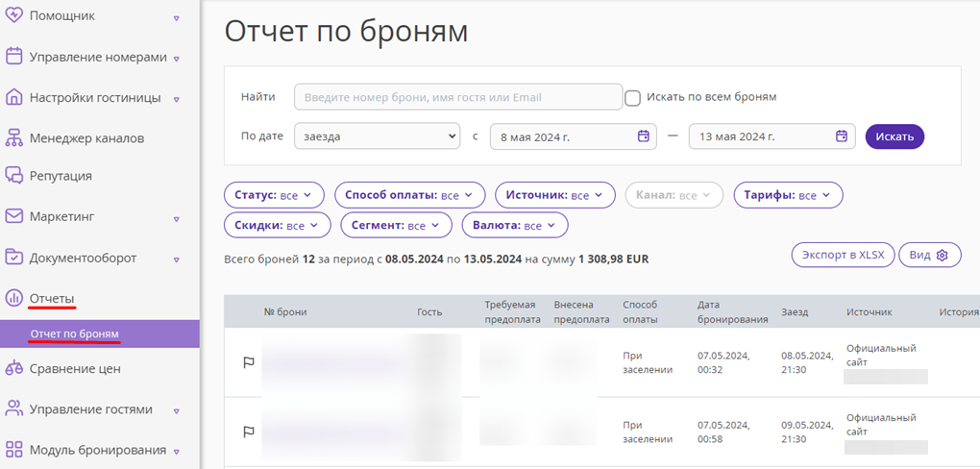Click the Модуль бронирования grid icon
The width and height of the screenshot is (980, 469).
pos(13,450)
